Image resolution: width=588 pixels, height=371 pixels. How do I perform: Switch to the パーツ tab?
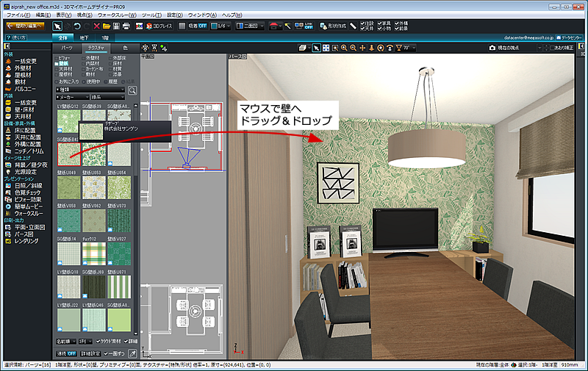point(67,47)
